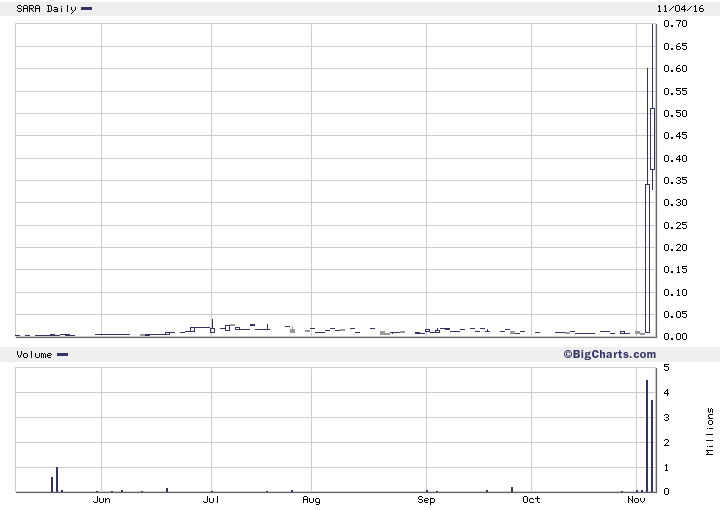The width and height of the screenshot is (720, 510).
Task: Click the Oct month label
Action: click(531, 500)
